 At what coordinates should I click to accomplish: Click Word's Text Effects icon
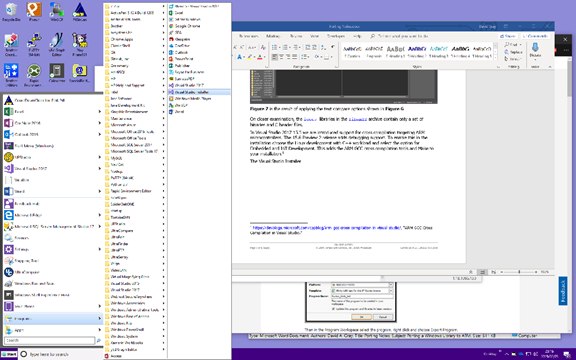(x=240, y=57)
